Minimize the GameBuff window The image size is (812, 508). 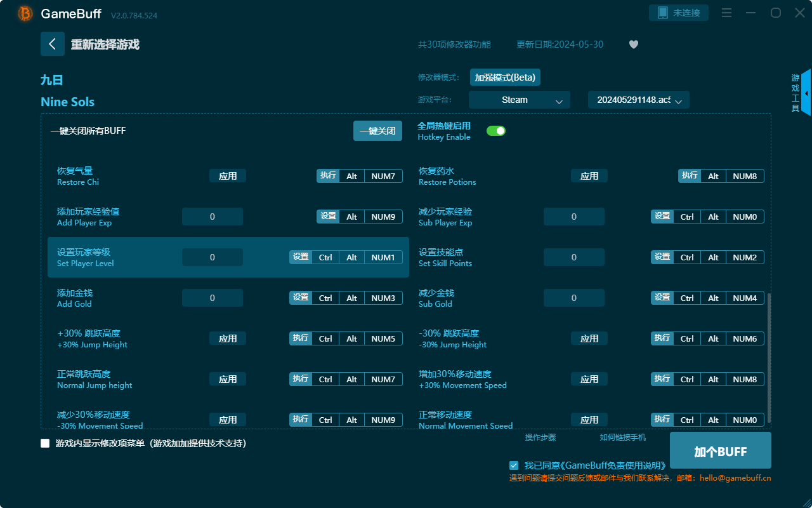[x=751, y=13]
